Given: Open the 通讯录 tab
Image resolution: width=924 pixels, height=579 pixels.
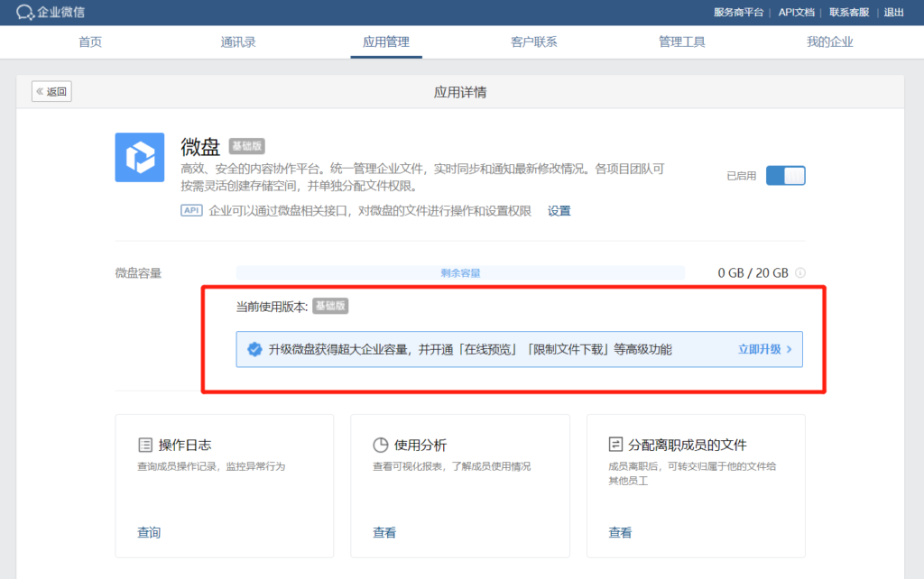Looking at the screenshot, I should (238, 41).
